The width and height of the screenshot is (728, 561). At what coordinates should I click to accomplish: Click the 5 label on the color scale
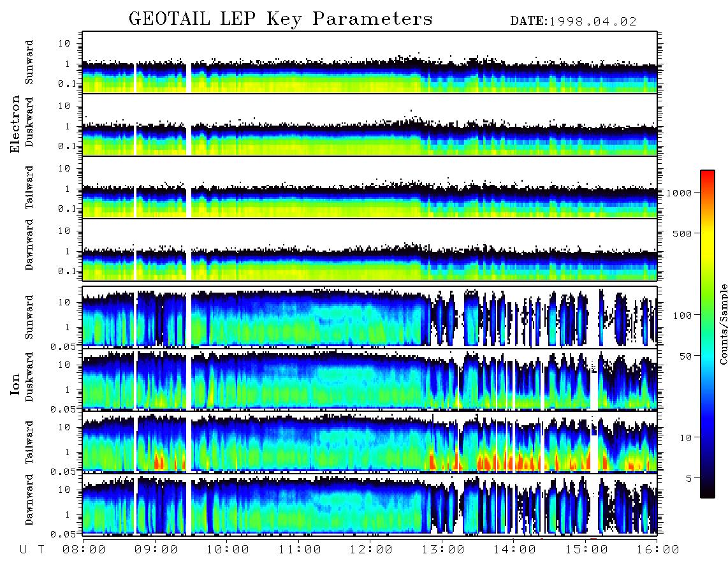point(689,479)
